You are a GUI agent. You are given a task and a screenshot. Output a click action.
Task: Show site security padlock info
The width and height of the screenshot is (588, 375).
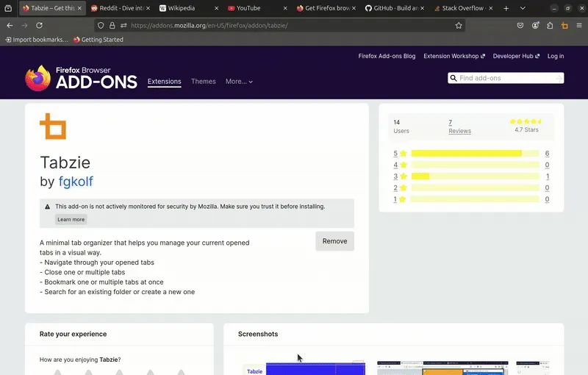click(112, 26)
